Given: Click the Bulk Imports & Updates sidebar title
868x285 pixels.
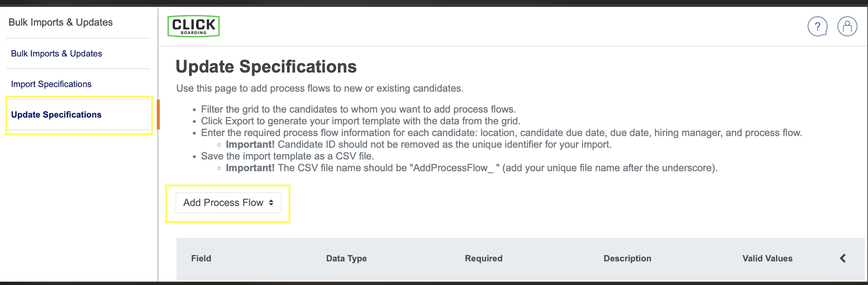Looking at the screenshot, I should tap(60, 22).
